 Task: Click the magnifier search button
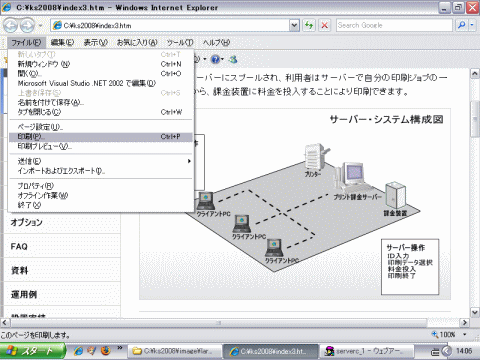pyautogui.click(x=461, y=25)
